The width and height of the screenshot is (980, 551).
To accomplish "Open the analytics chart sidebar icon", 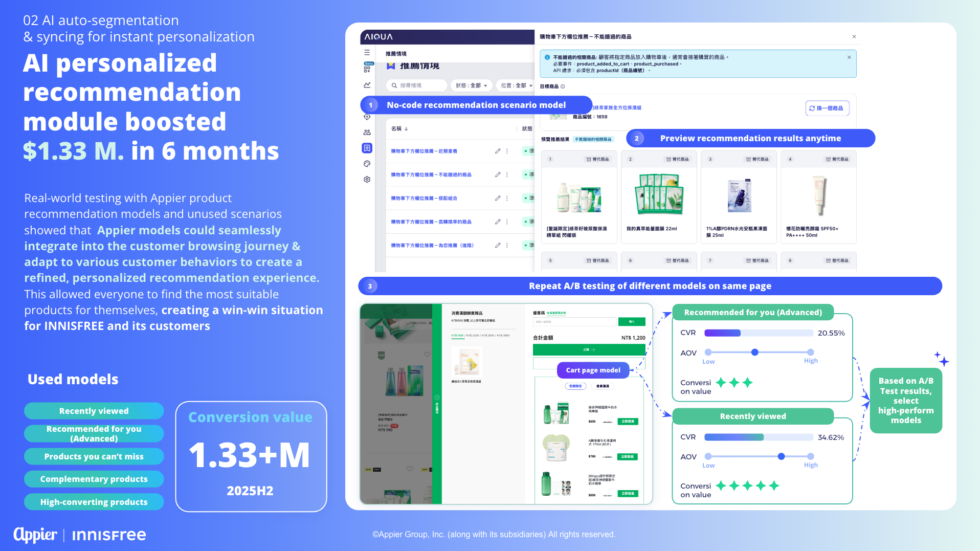I will point(367,85).
